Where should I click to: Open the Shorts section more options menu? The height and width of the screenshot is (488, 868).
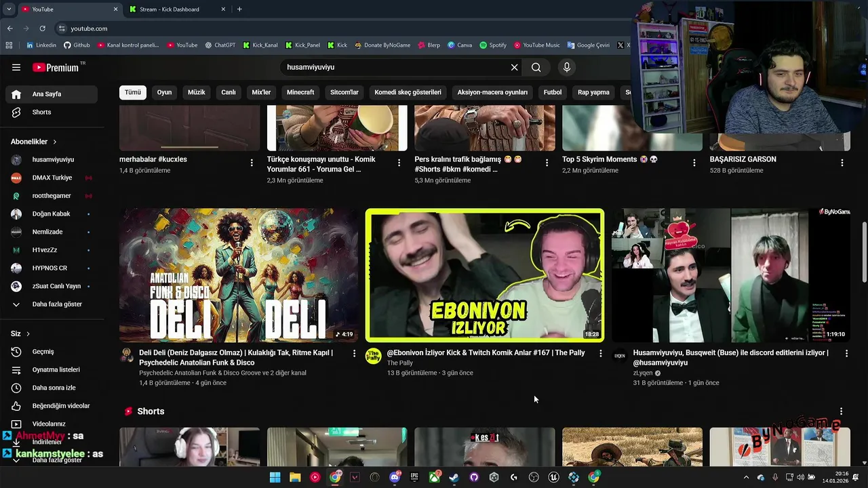(841, 411)
